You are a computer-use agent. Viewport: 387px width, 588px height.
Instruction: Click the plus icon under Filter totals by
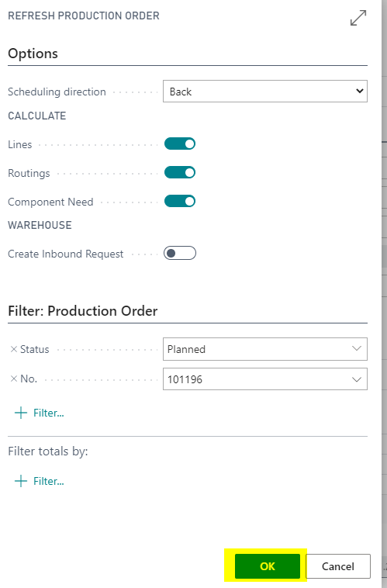coord(21,481)
